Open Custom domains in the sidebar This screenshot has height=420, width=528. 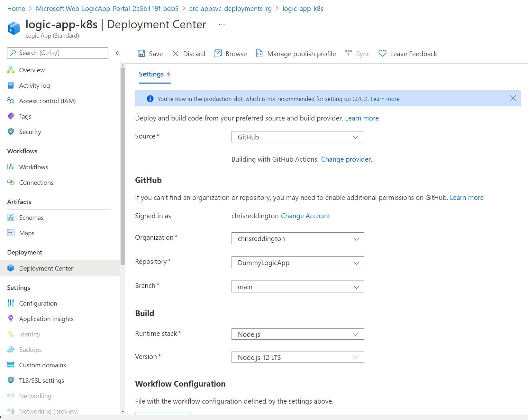pyautogui.click(x=42, y=365)
